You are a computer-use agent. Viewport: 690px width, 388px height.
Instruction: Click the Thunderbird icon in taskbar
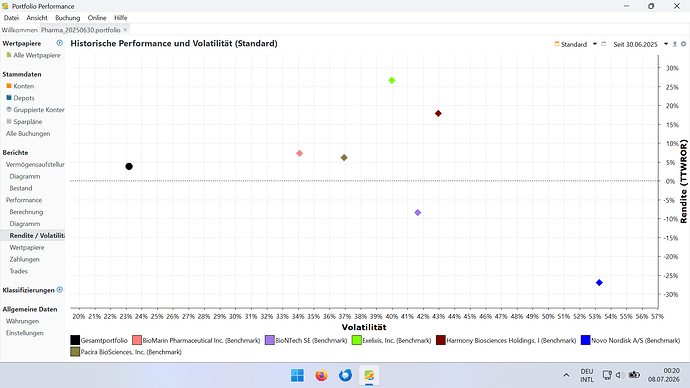345,375
